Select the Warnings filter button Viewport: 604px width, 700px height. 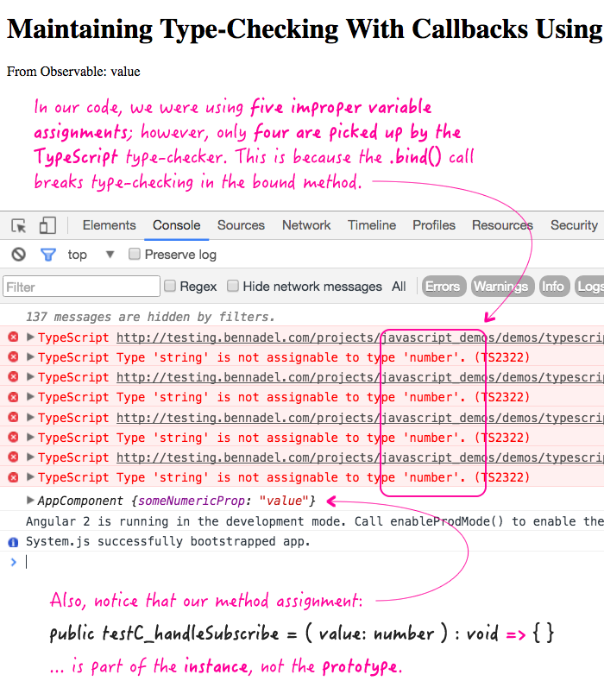(x=500, y=287)
